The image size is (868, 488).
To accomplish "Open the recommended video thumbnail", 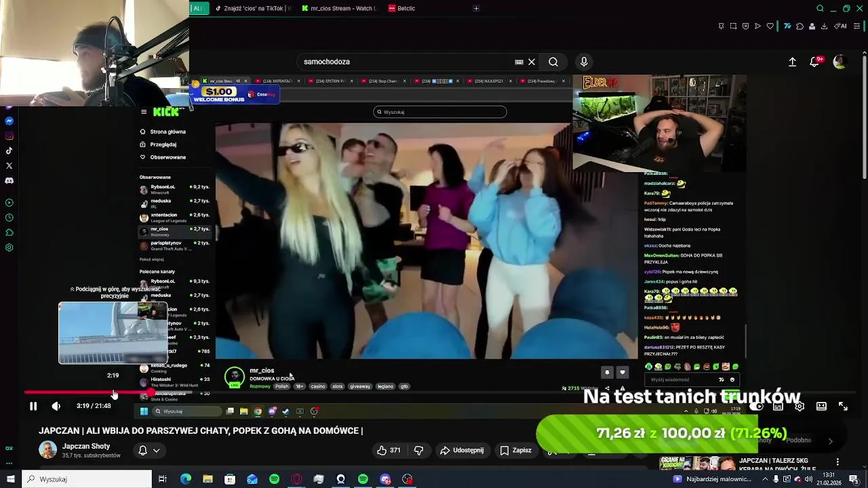I will [x=697, y=462].
